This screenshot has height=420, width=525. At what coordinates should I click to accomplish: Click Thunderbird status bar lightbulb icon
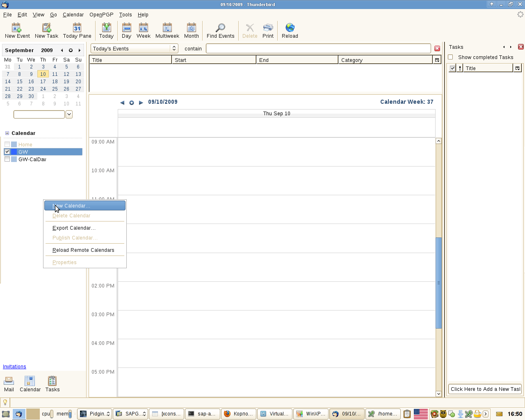coord(5,402)
